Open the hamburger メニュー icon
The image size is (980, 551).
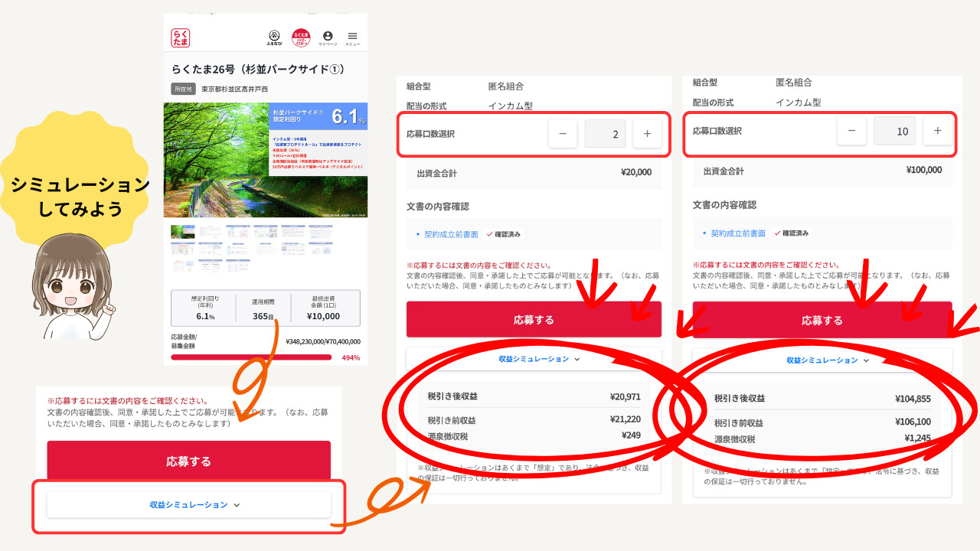(x=352, y=37)
